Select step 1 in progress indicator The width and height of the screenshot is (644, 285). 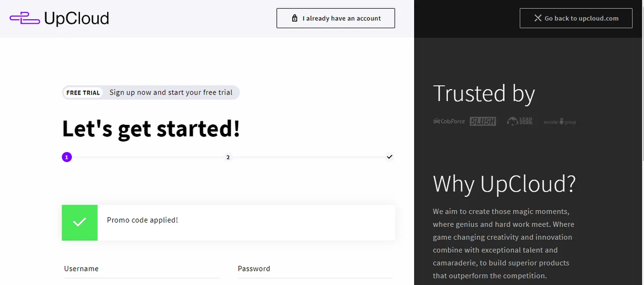(x=67, y=157)
